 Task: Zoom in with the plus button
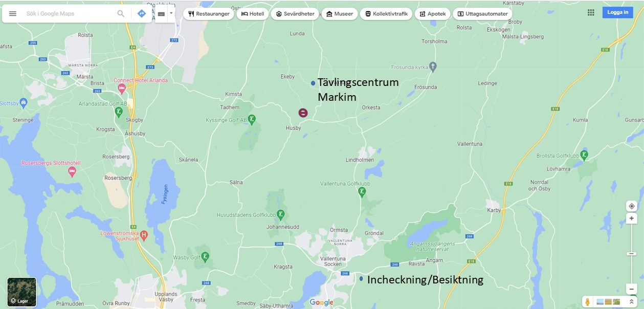(x=632, y=218)
